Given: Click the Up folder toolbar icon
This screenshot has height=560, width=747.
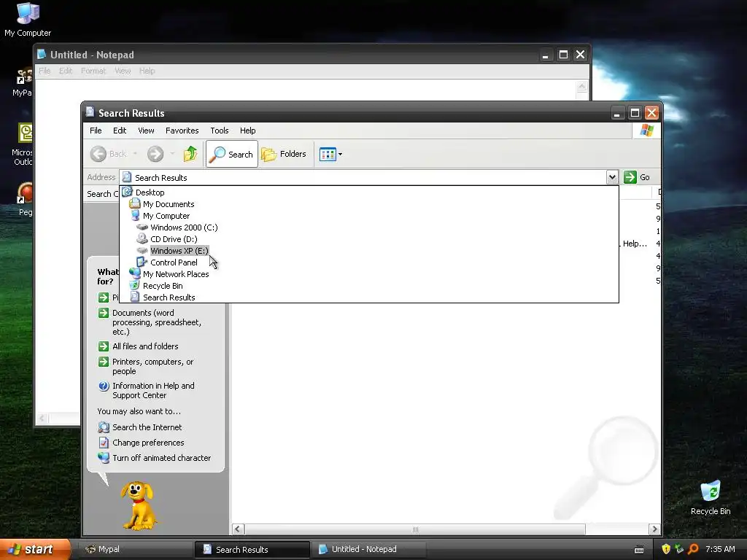Looking at the screenshot, I should point(190,154).
